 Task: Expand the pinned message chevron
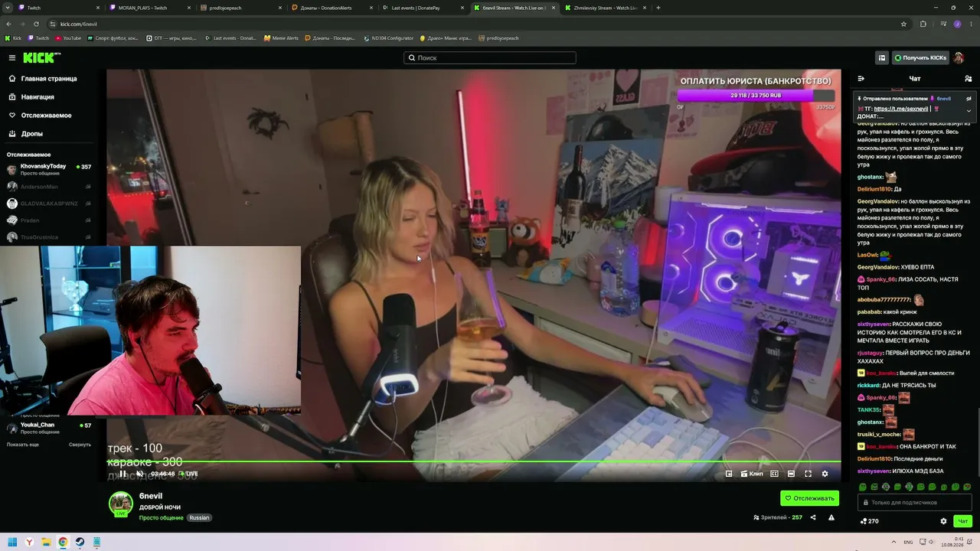click(x=969, y=110)
